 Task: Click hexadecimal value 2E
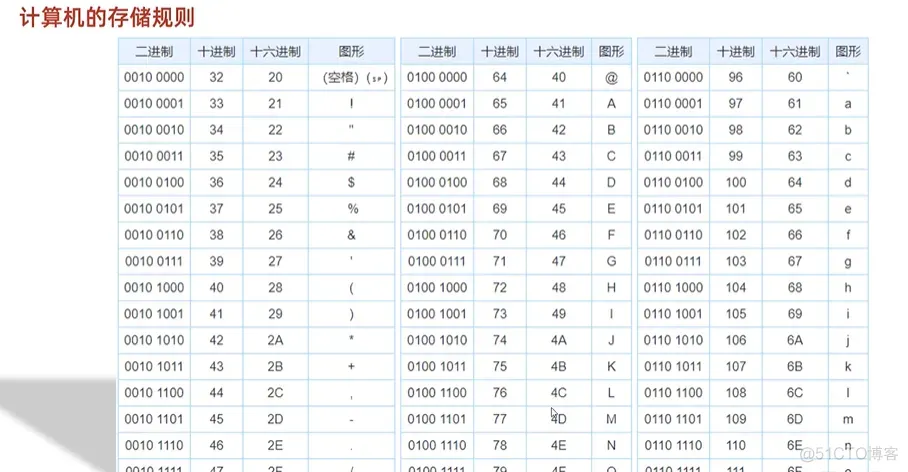coord(275,446)
